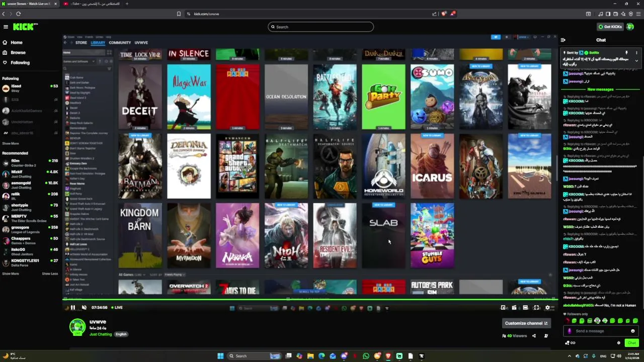The height and width of the screenshot is (362, 644).
Task: Open WhatsApp from the taskbar
Action: click(366, 356)
